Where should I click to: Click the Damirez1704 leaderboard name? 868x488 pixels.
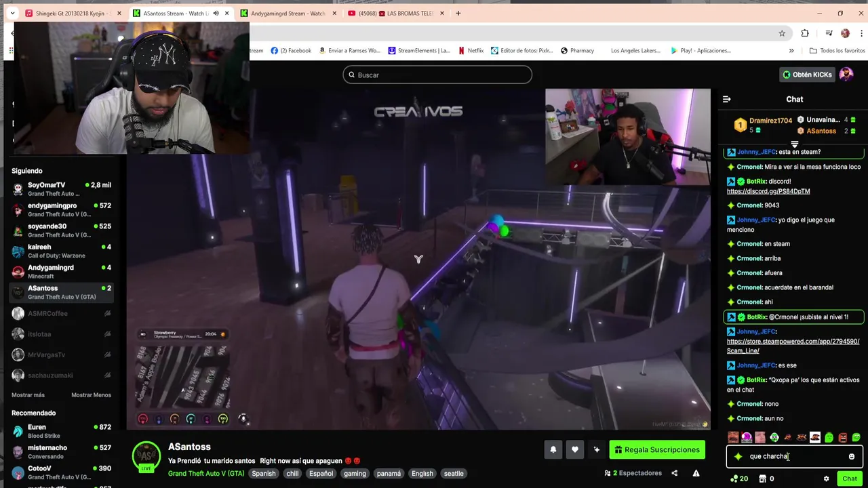[770, 121]
